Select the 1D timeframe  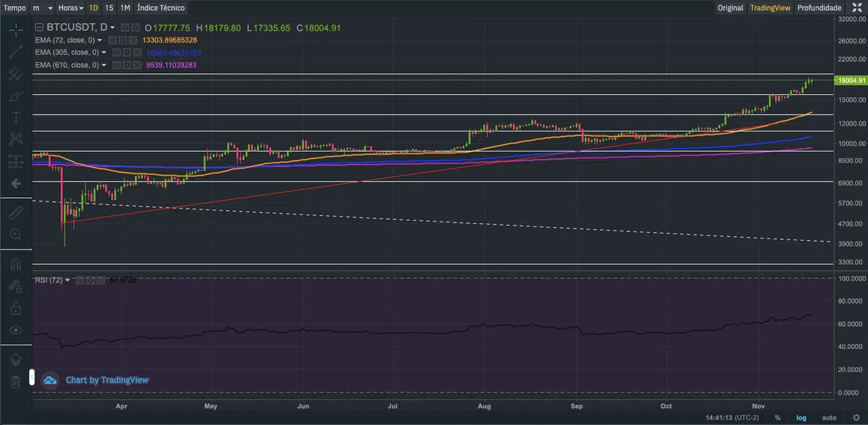[x=93, y=8]
